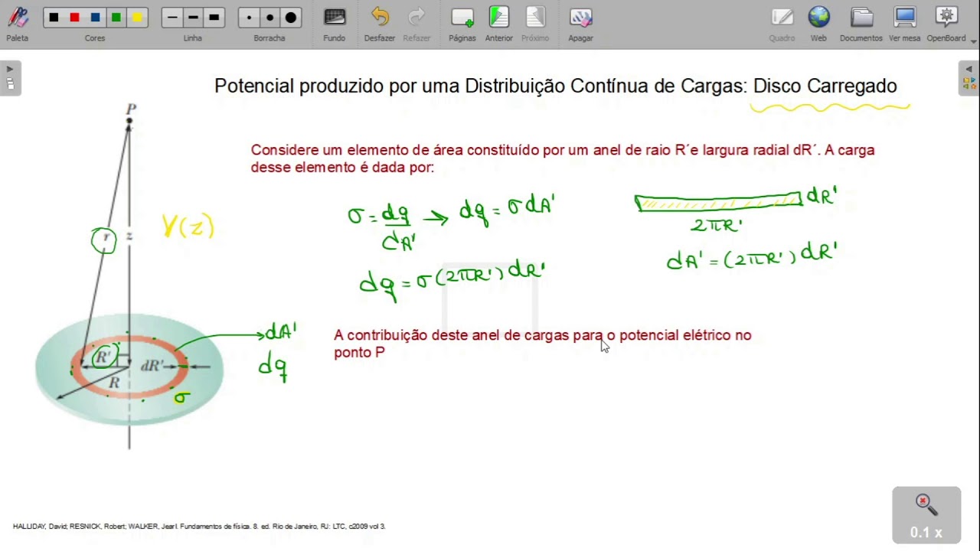Set the large eraser size

pyautogui.click(x=290, y=18)
